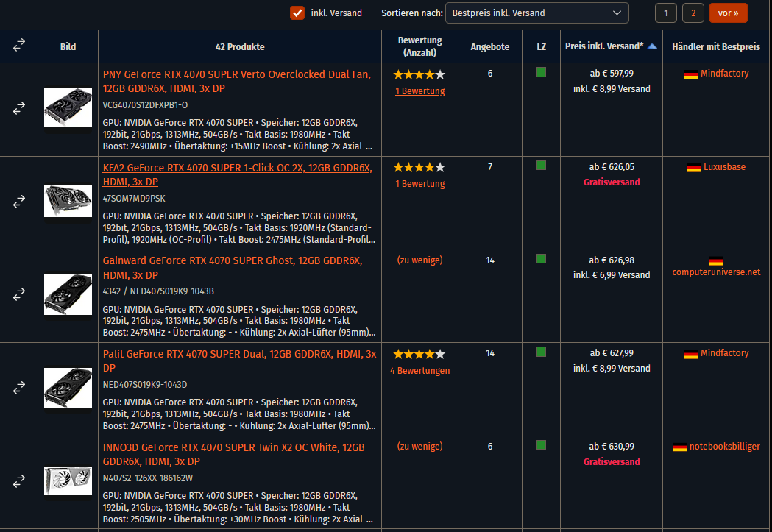
Task: Click Gratisversand label in INNO3D row
Action: coord(612,461)
